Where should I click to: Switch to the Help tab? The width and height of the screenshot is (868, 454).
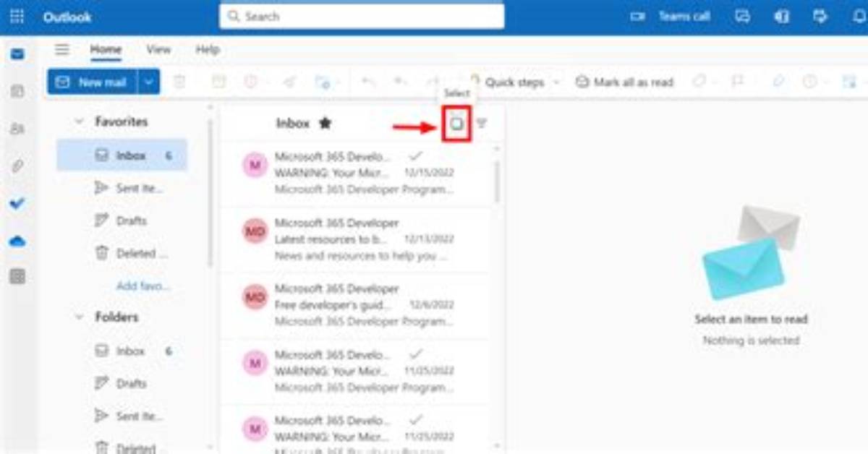[208, 49]
